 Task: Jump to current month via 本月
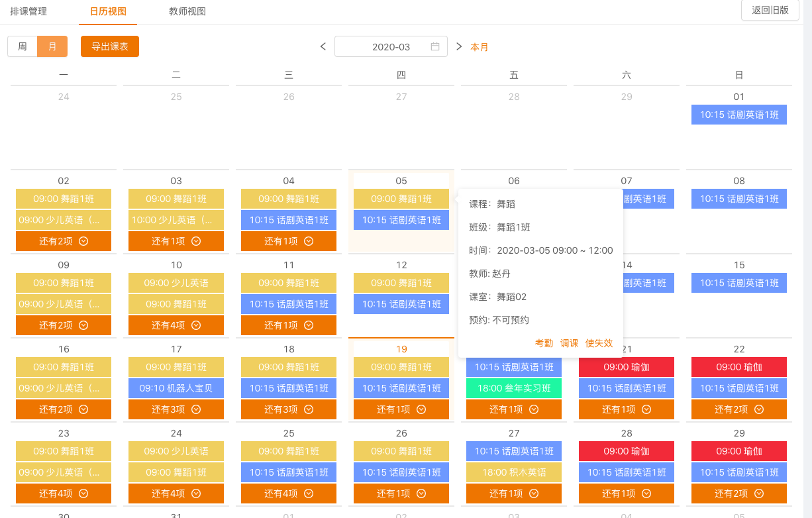(480, 47)
